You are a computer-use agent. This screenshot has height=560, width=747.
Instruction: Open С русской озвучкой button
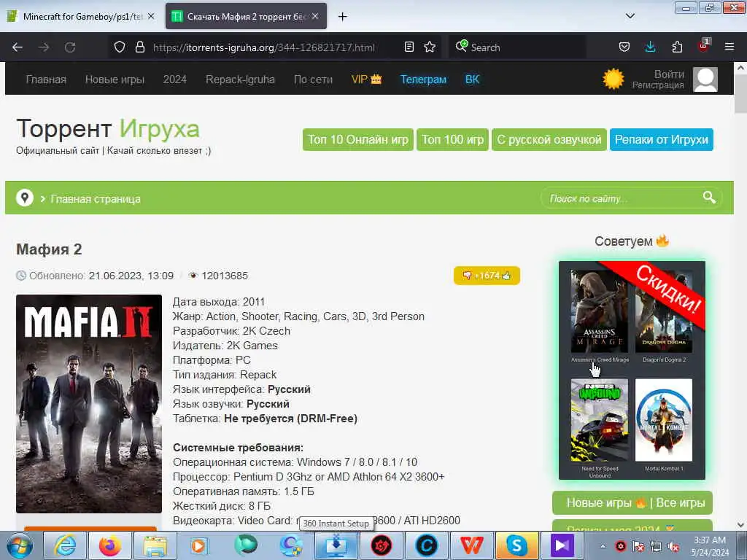tap(549, 139)
